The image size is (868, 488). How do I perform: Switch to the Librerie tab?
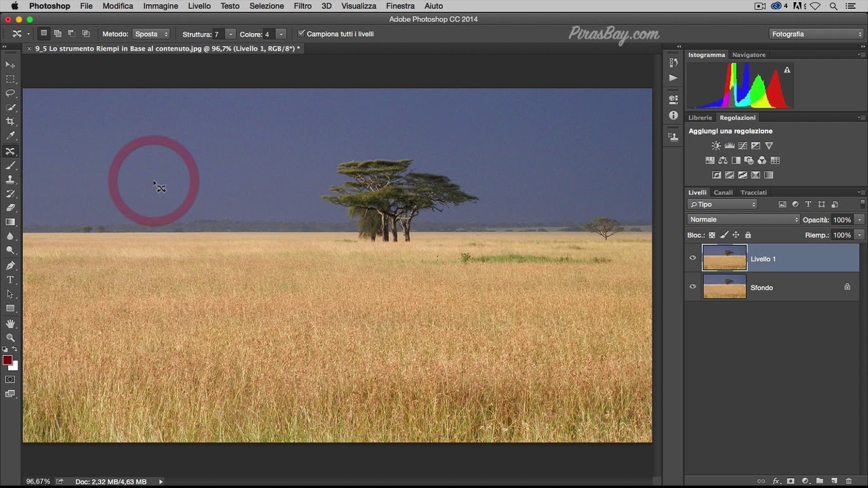tap(700, 118)
